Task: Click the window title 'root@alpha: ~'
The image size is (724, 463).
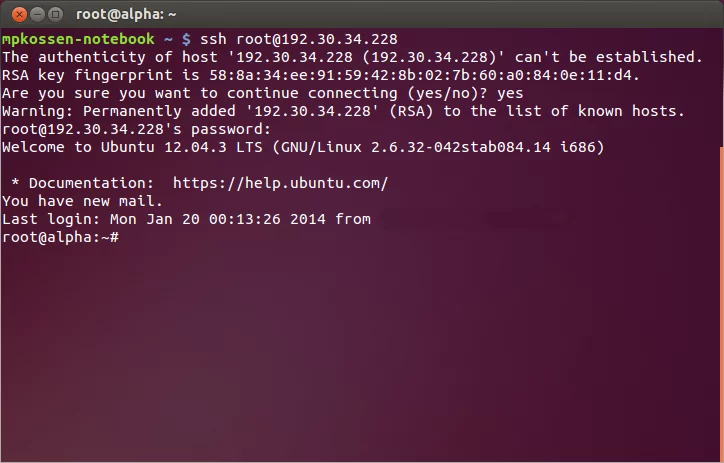Action: (126, 14)
